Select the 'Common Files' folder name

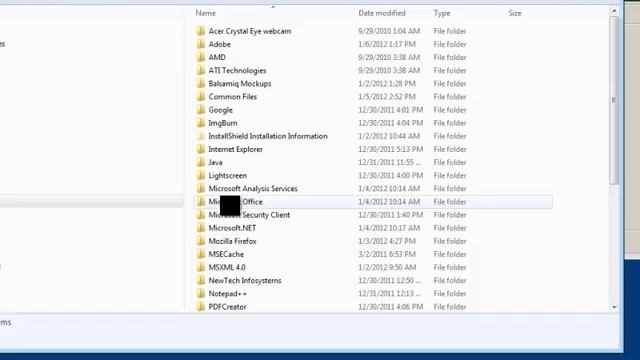tap(233, 97)
